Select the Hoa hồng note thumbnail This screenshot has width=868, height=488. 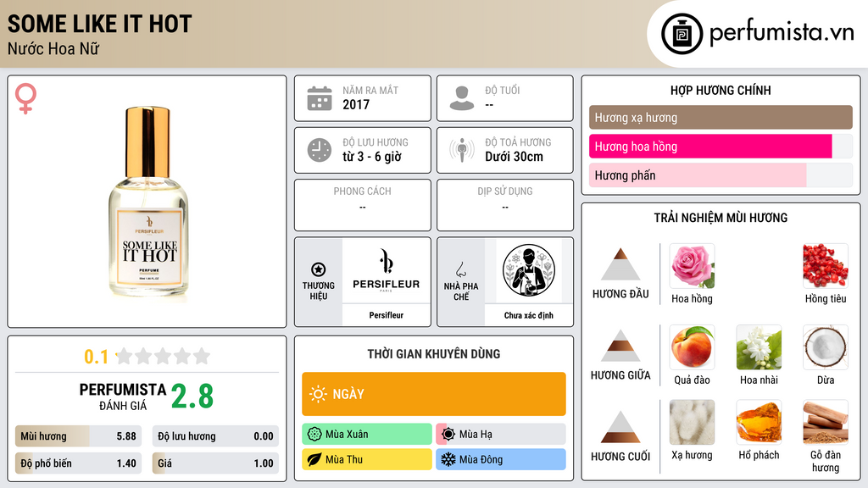tap(692, 266)
